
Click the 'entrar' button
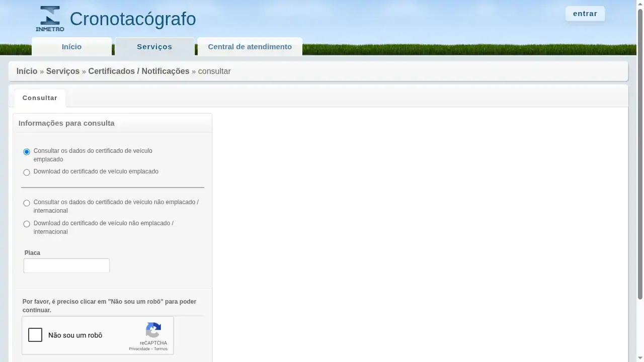click(x=585, y=14)
